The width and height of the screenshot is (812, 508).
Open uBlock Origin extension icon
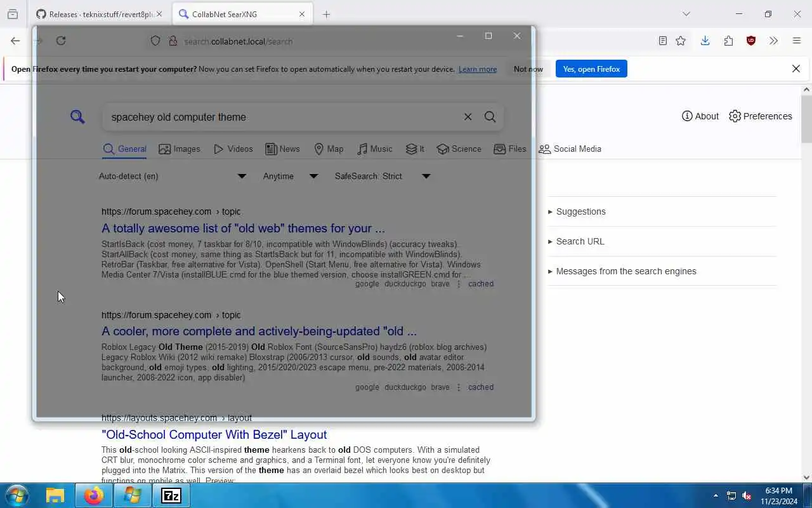pyautogui.click(x=751, y=41)
